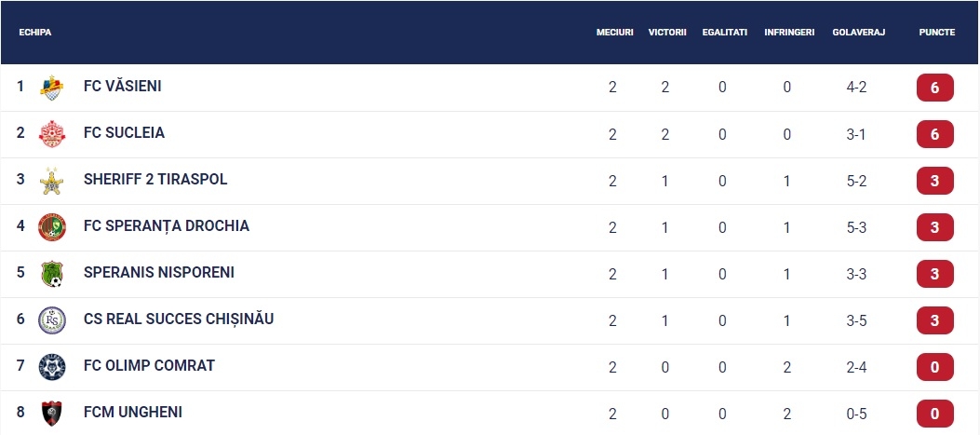Click FCM Ungheni's red zero points badge
This screenshot has width=980, height=435.
[x=935, y=413]
